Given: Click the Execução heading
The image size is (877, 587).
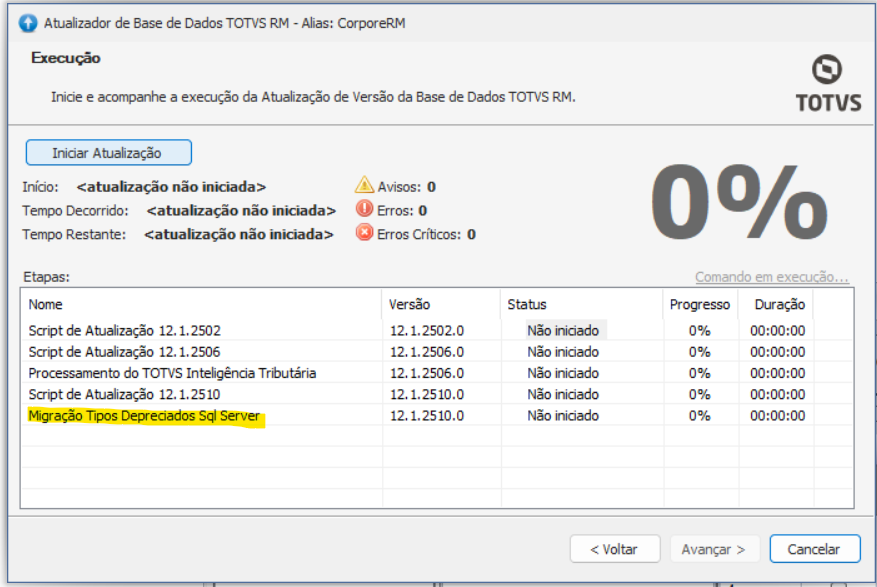Looking at the screenshot, I should [x=66, y=58].
